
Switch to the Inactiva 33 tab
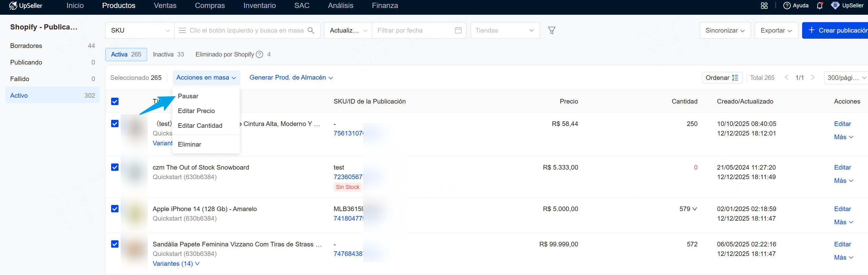tap(168, 54)
